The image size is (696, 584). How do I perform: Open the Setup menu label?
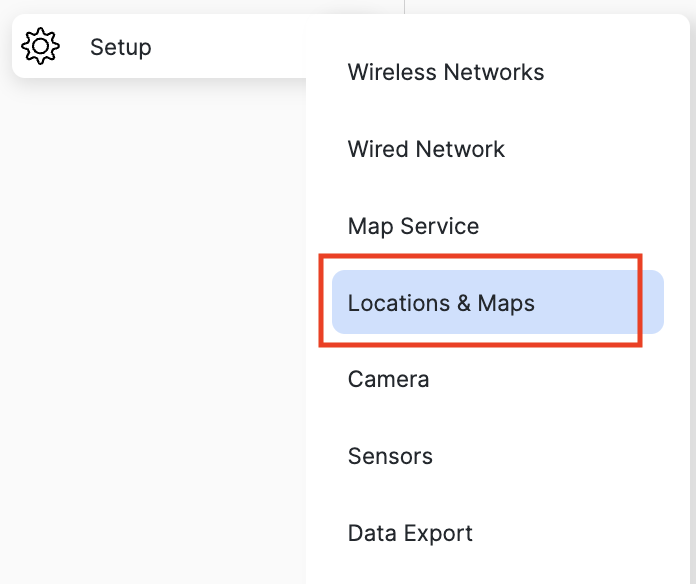pos(120,47)
